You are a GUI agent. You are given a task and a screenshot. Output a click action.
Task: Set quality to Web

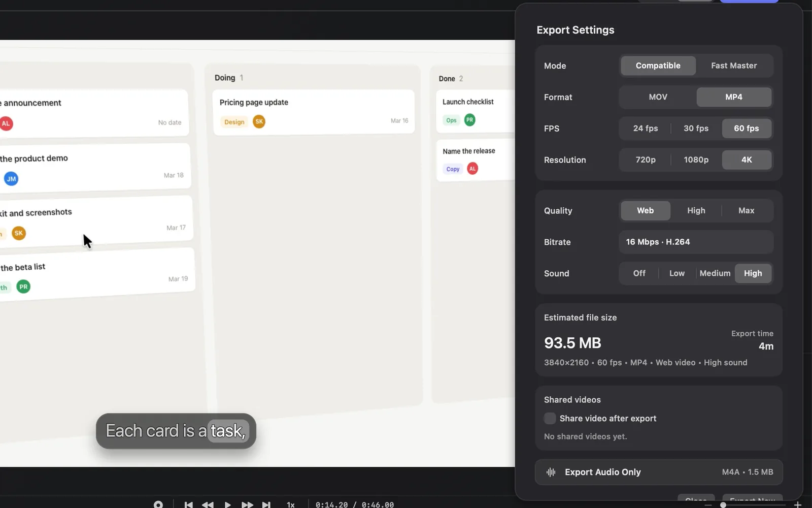[x=646, y=210]
